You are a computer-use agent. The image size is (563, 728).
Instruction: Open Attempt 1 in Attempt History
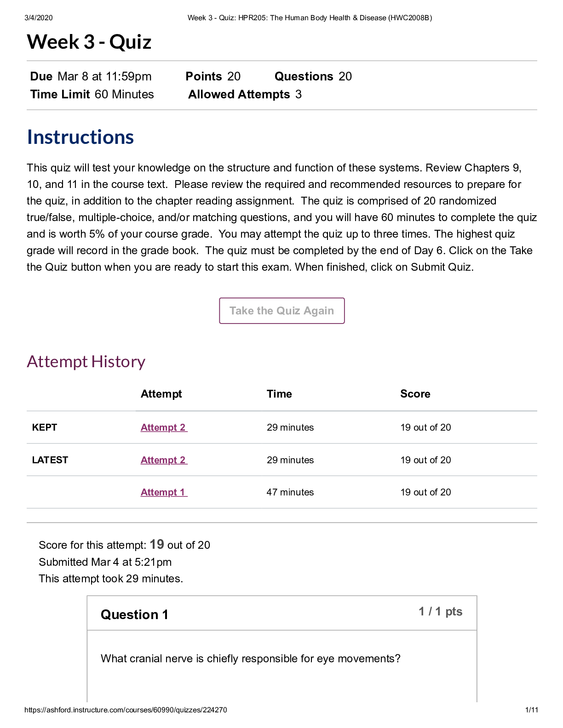[163, 492]
